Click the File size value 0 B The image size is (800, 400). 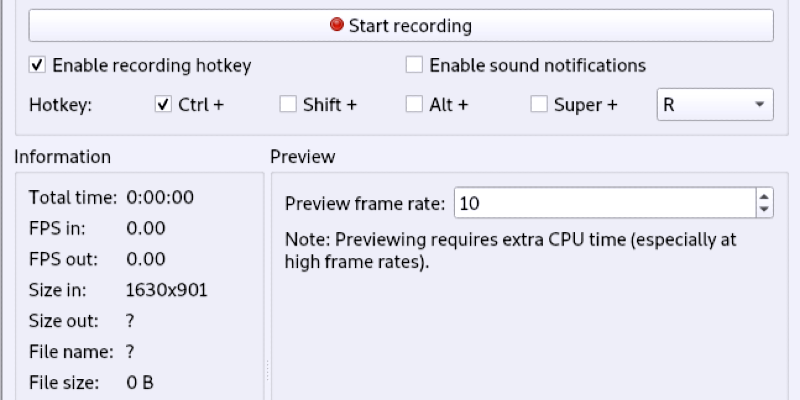point(139,382)
